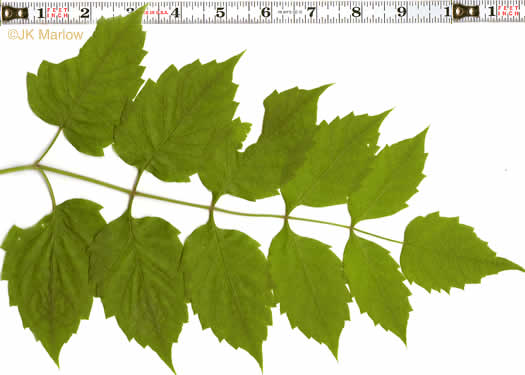
Task: Select the smallest lower leaflet nearest the tip
Action: point(377,286)
